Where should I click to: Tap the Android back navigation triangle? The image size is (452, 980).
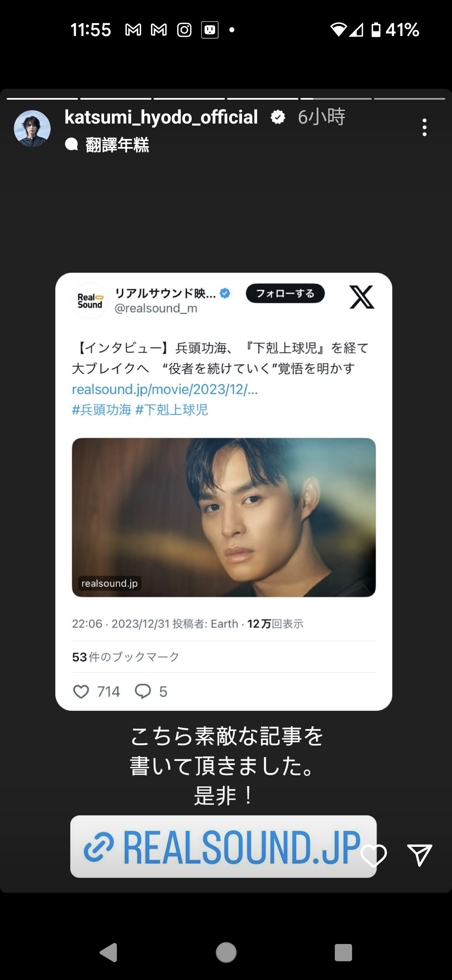tap(108, 953)
